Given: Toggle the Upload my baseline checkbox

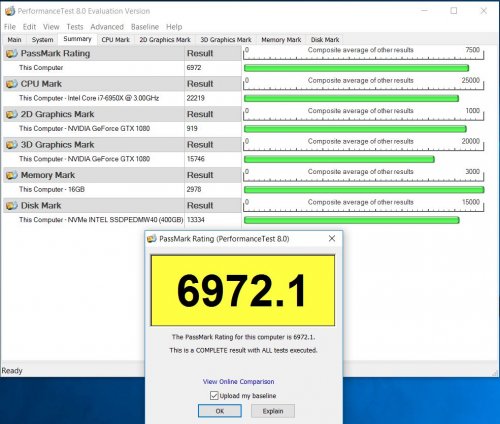Looking at the screenshot, I should [214, 396].
